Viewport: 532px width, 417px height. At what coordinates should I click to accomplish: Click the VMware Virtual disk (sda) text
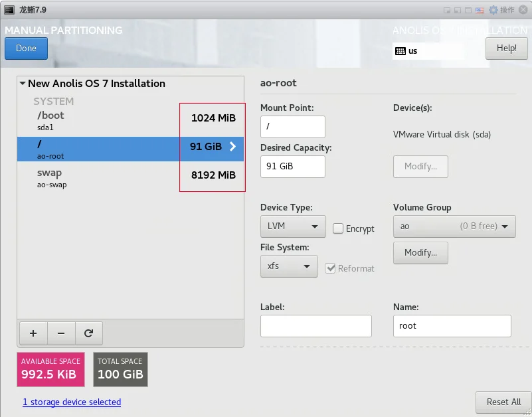442,134
